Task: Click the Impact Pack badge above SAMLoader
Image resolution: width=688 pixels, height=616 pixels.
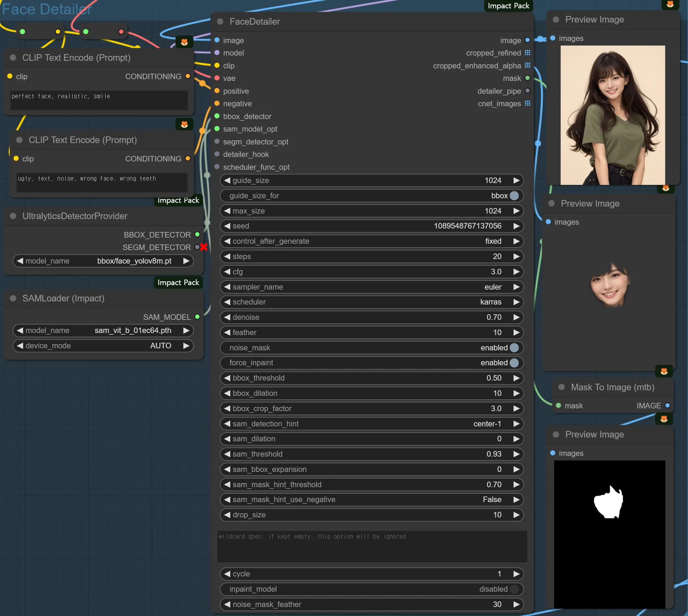Action: pos(178,282)
